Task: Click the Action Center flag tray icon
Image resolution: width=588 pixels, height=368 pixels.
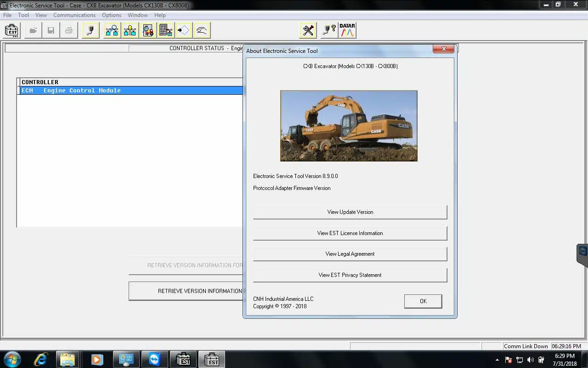Action: [x=509, y=360]
